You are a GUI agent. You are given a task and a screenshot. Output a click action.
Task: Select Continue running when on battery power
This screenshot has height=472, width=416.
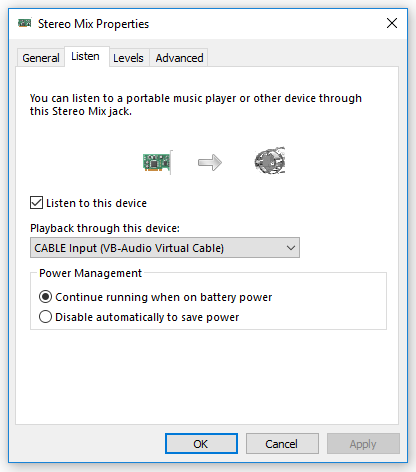pyautogui.click(x=45, y=297)
